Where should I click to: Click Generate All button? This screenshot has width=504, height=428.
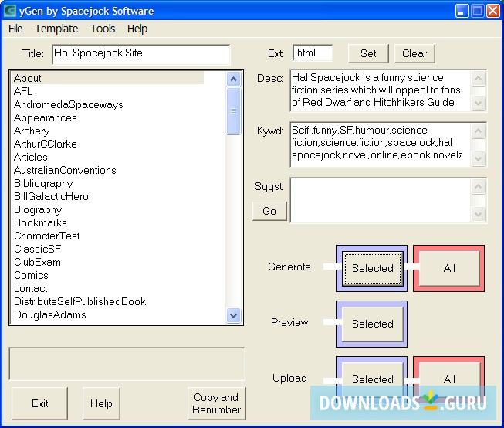(449, 268)
